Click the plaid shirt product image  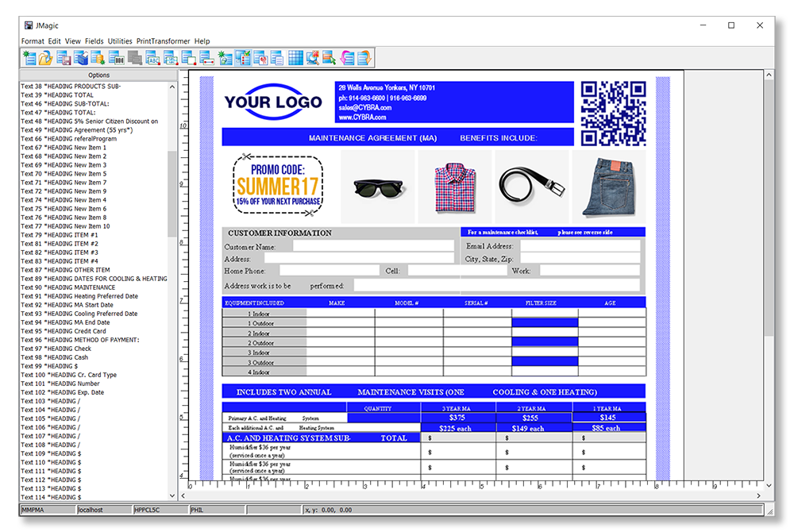(x=455, y=187)
